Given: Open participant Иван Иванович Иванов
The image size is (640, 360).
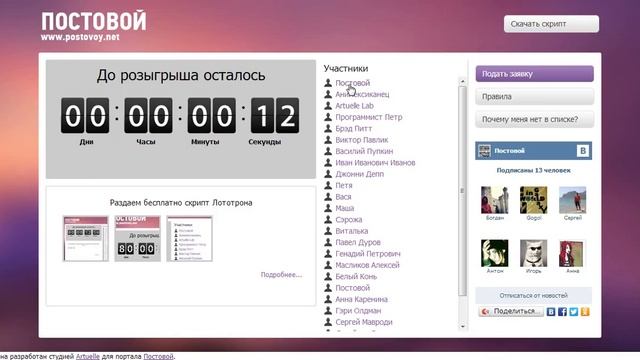Looking at the screenshot, I should tap(375, 163).
